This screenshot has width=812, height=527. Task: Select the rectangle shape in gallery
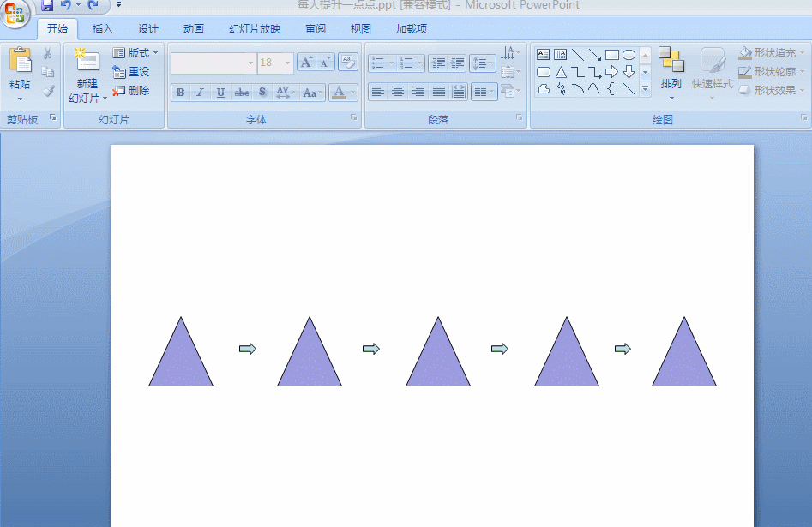tap(611, 54)
